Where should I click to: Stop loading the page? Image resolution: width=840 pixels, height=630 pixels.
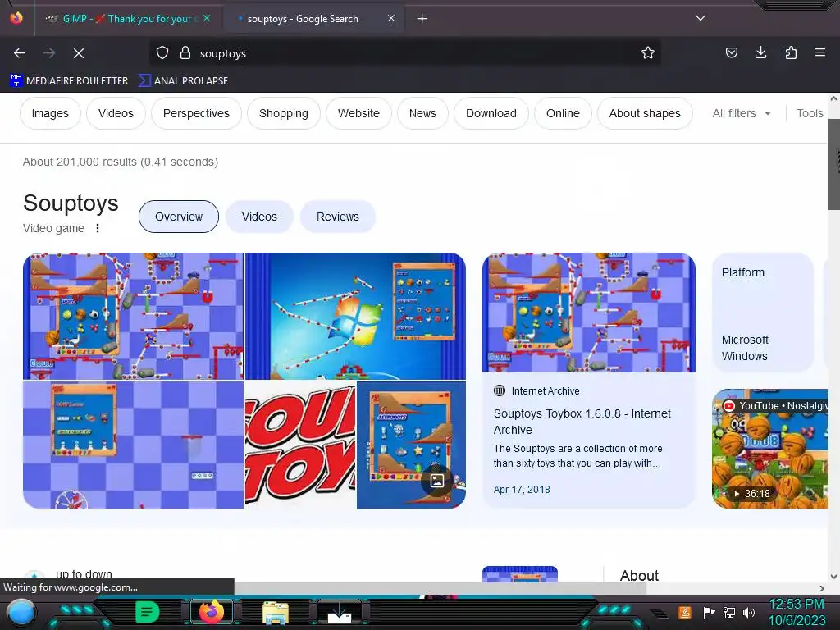click(79, 53)
